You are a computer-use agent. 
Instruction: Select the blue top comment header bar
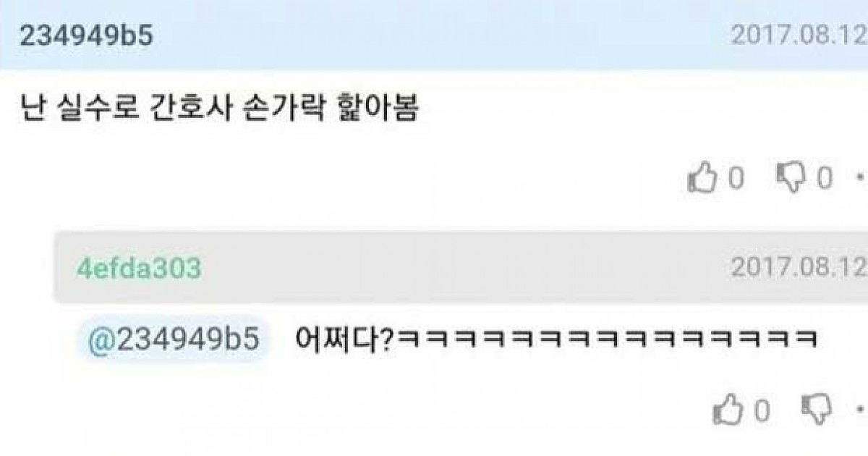click(x=434, y=35)
